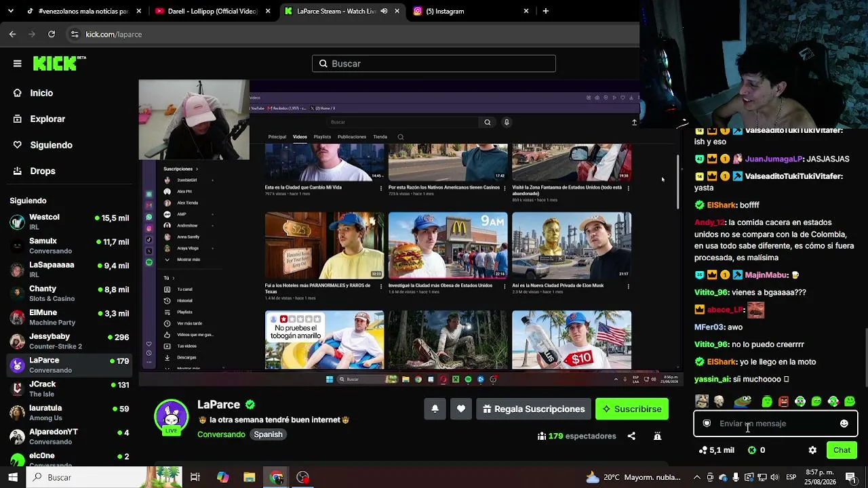The height and width of the screenshot is (488, 868).
Task: Open Westcol's channel from the following list
Action: tap(69, 222)
